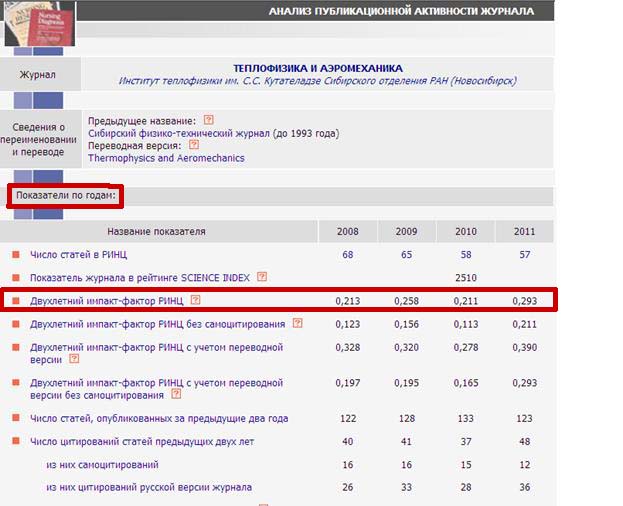Open 'переводной версии без самоцитирования' indicator link

point(157,389)
